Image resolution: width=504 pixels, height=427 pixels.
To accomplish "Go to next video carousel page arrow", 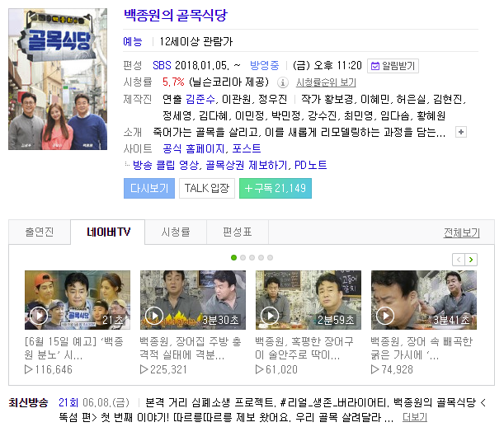I will [471, 260].
